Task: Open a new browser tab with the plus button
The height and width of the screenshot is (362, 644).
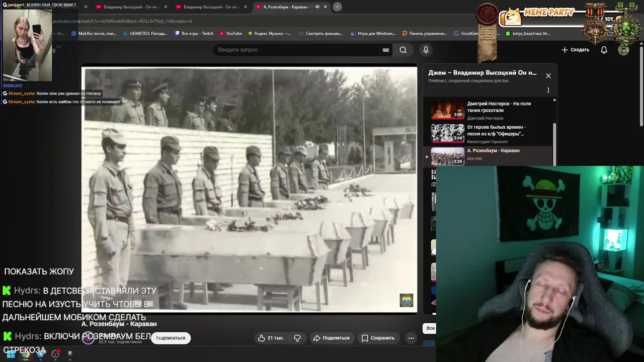Action: (338, 7)
